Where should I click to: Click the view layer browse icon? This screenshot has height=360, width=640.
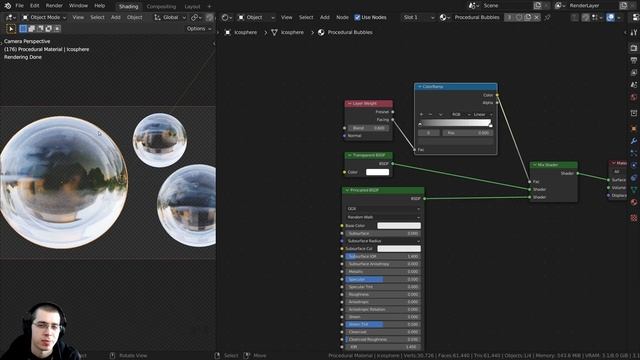point(559,6)
